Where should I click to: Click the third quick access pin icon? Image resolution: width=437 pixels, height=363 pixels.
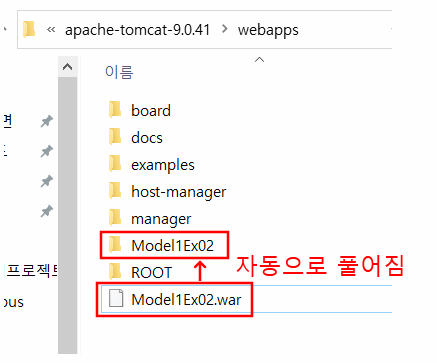pyautogui.click(x=47, y=181)
